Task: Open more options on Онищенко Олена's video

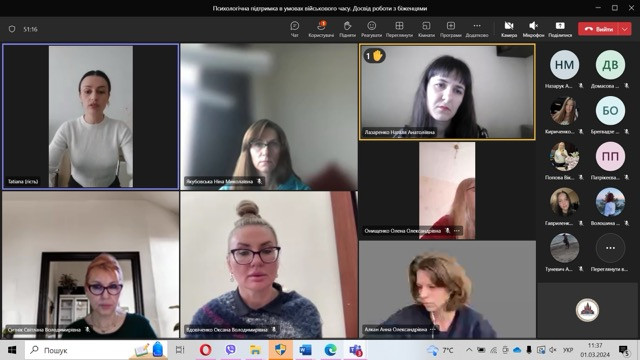Action: pos(457,231)
